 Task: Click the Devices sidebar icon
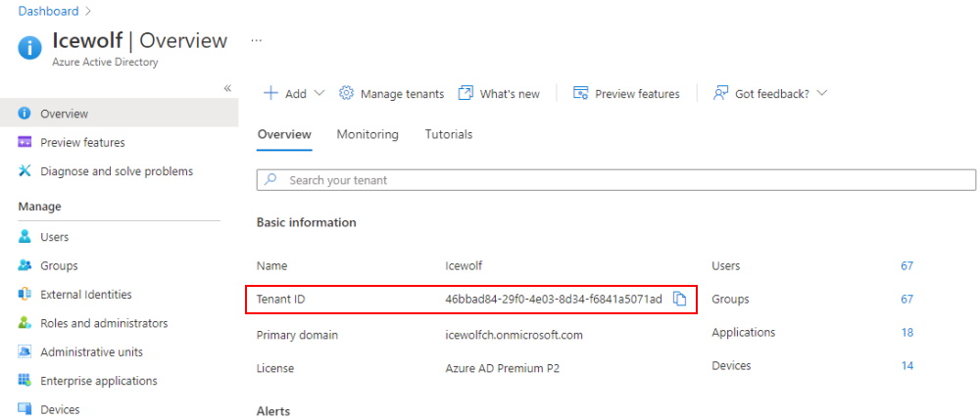24,409
